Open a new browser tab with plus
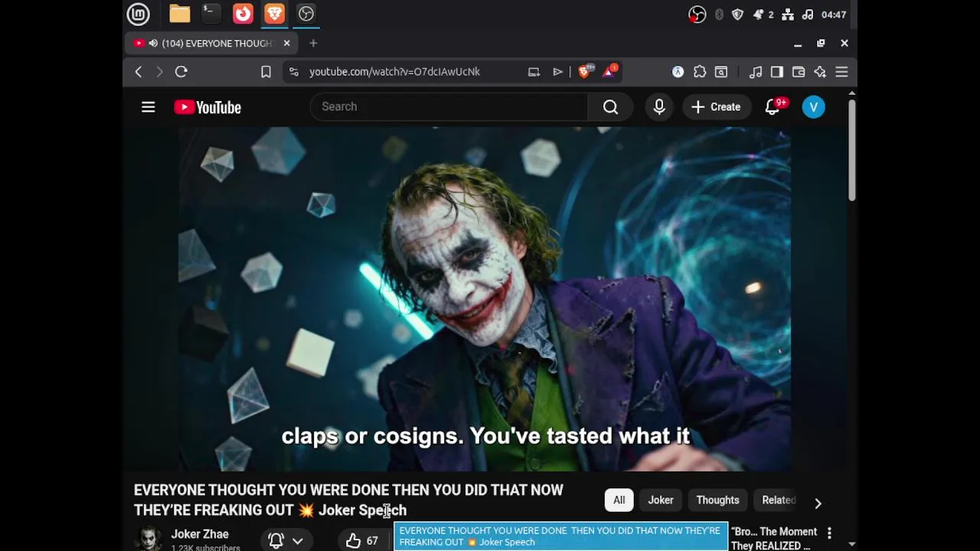Screen dimensions: 980x551 (x=313, y=44)
